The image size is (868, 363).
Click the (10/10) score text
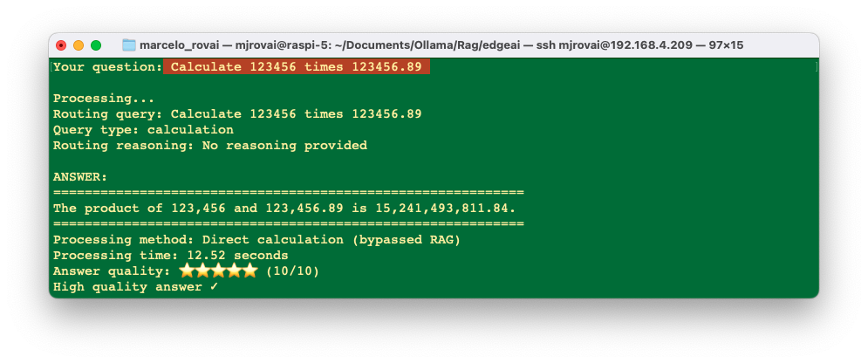point(292,271)
